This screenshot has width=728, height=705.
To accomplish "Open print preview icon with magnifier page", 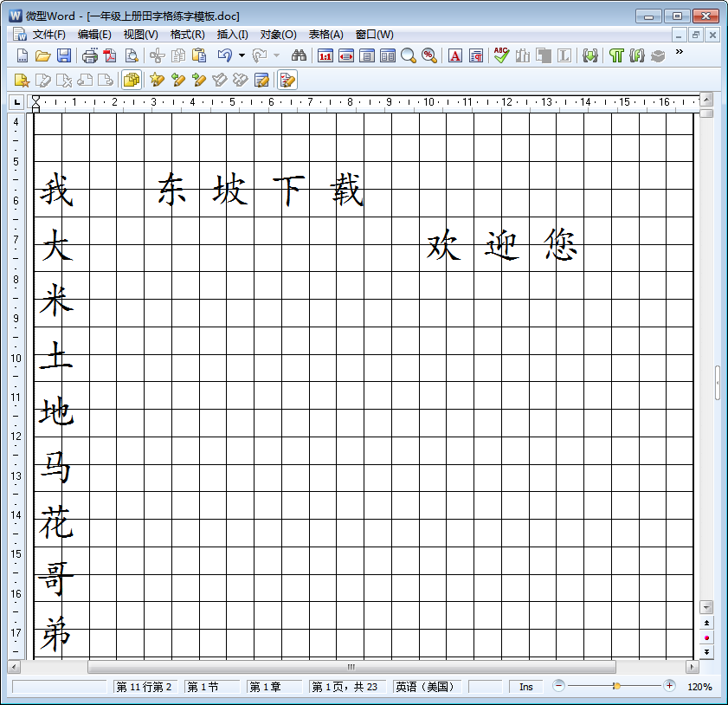I will point(132,55).
